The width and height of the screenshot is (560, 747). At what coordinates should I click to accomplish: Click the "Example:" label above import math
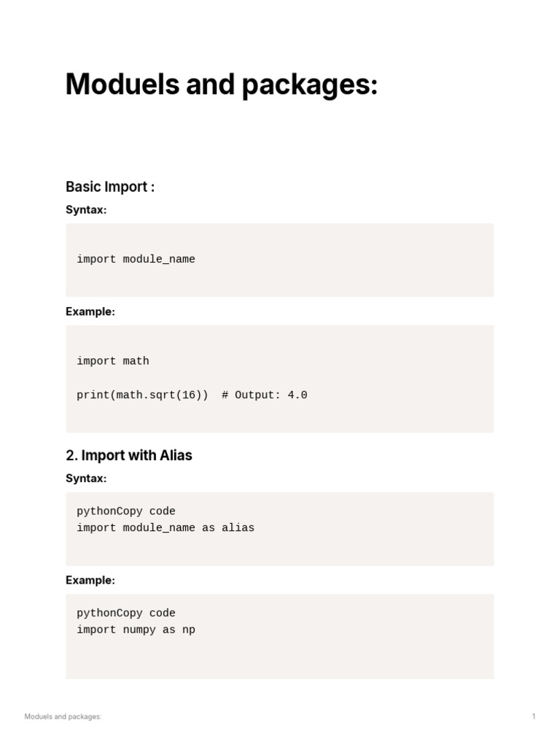(90, 311)
